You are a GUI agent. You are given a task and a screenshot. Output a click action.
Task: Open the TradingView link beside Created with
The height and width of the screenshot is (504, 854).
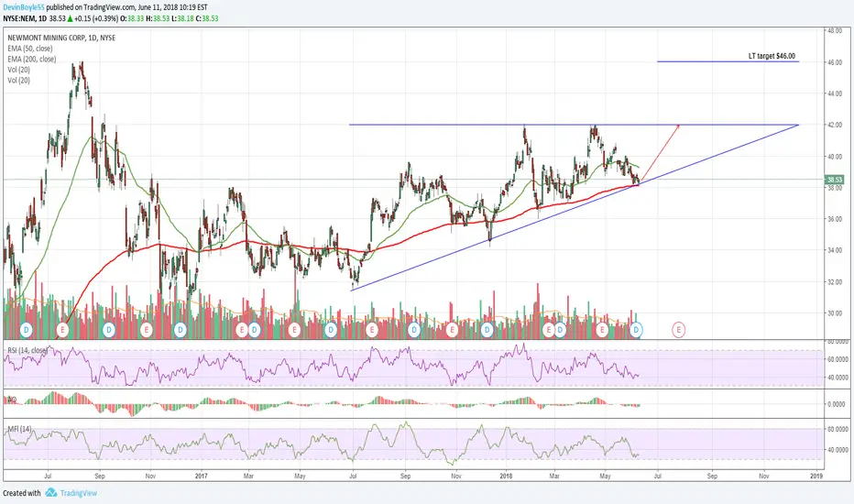click(x=79, y=493)
